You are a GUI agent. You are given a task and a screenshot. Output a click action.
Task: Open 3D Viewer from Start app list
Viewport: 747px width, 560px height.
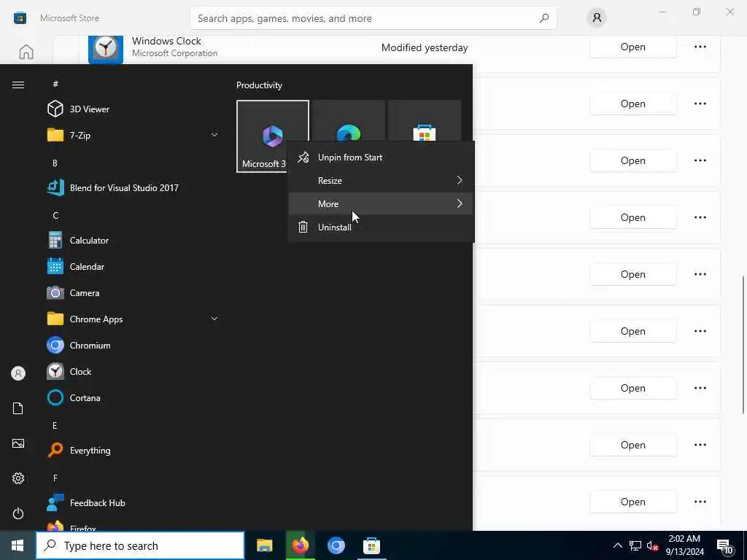tap(132, 109)
